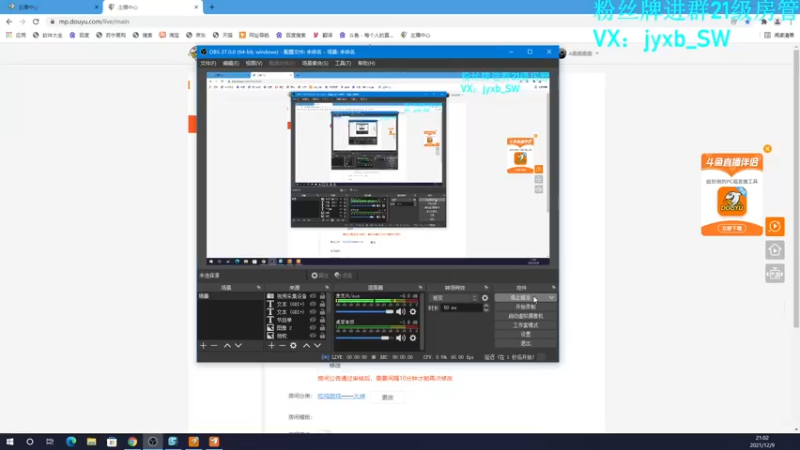This screenshot has height=450, width=800.
Task: Open the OBS 帮助(H) menu
Action: coord(366,63)
